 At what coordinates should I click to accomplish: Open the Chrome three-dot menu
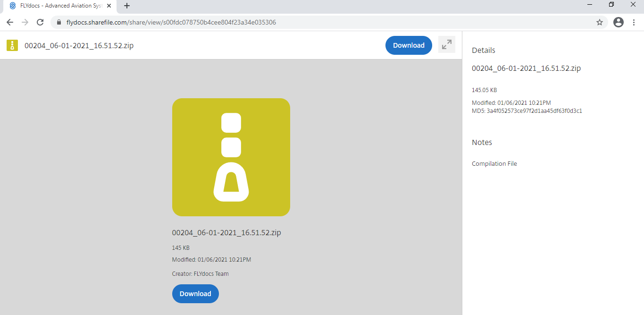coord(634,22)
